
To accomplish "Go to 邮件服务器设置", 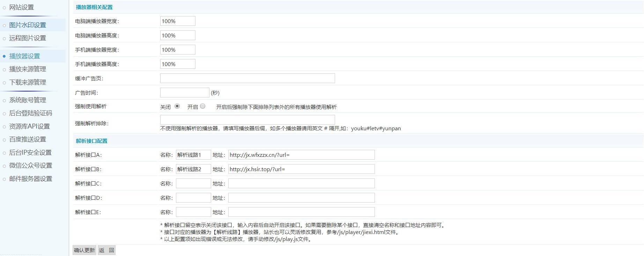I will [30, 179].
